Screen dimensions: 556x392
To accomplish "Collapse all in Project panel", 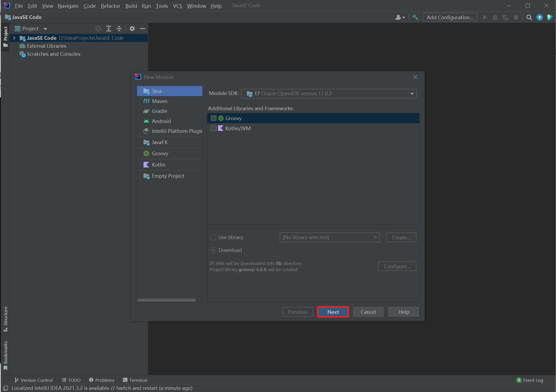I will 119,29.
